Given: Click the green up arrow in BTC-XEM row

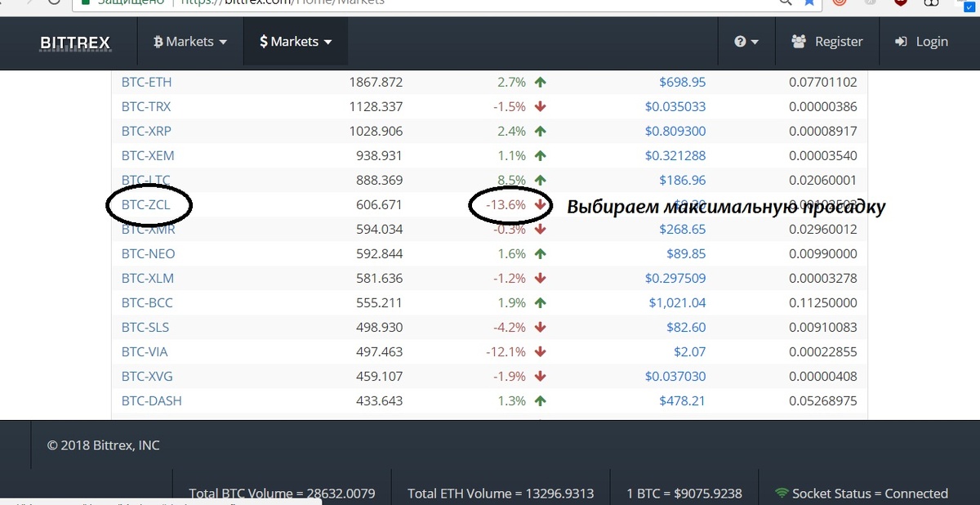Looking at the screenshot, I should tap(540, 156).
